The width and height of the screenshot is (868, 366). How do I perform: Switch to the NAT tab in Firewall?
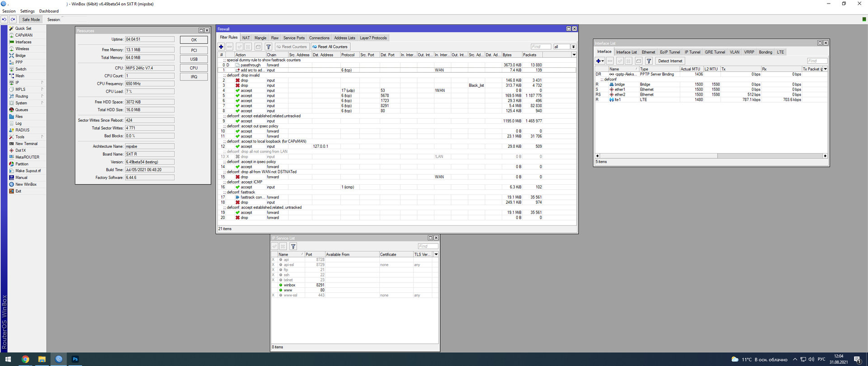[x=246, y=38]
